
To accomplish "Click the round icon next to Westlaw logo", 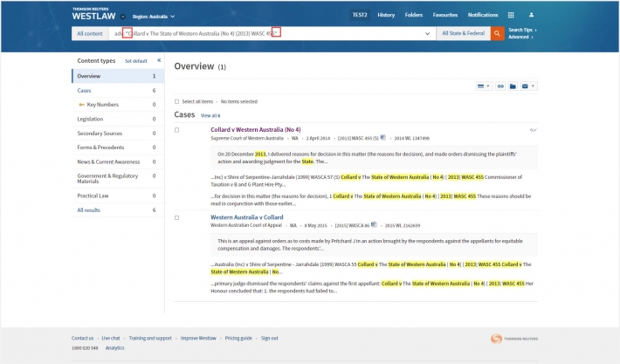I will click(x=123, y=17).
